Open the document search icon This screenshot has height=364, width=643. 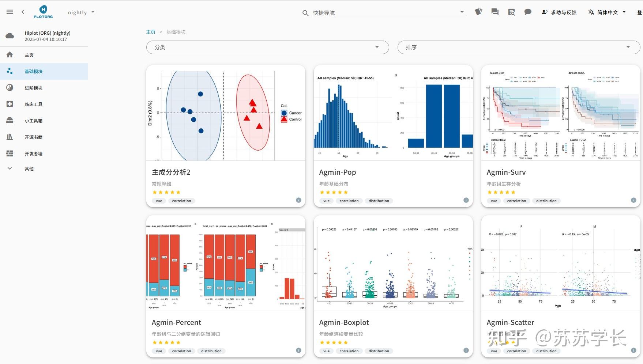[x=511, y=12]
